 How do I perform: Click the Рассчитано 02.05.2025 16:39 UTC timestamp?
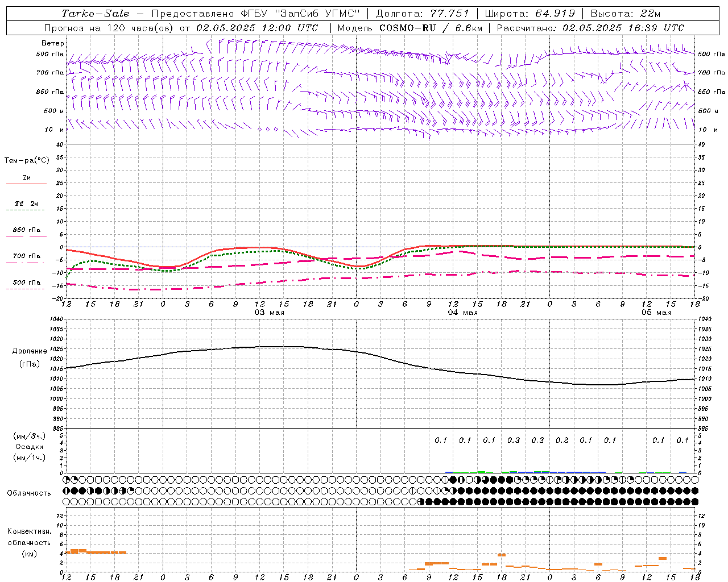click(x=590, y=28)
